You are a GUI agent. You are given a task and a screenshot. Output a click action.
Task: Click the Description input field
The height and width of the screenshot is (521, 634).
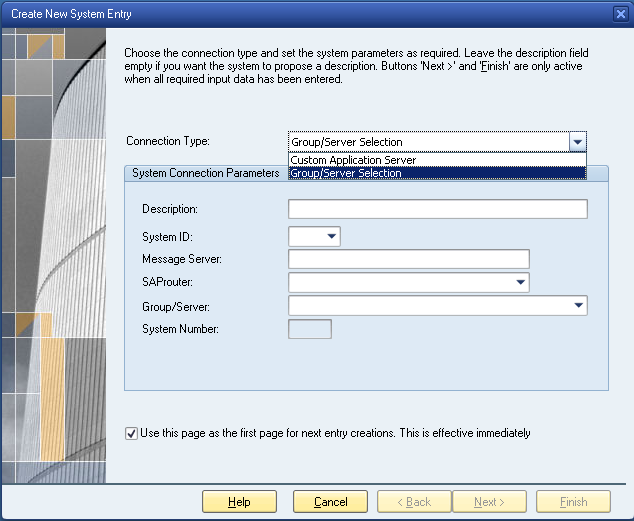(x=437, y=209)
